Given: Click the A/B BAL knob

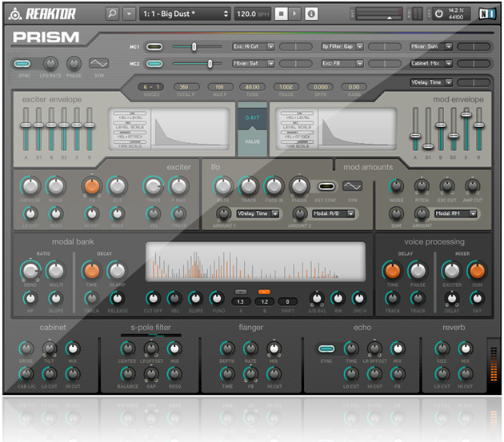Looking at the screenshot, I should (317, 298).
